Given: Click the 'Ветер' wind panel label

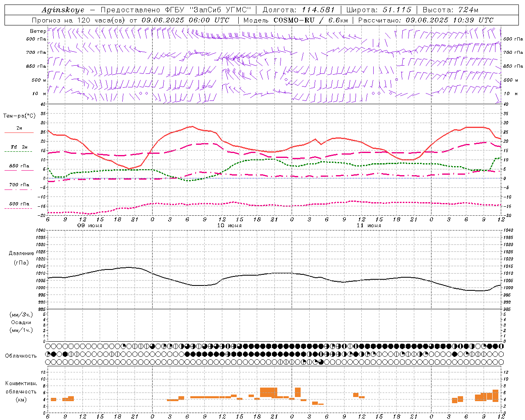Looking at the screenshot, I should coord(38,31).
